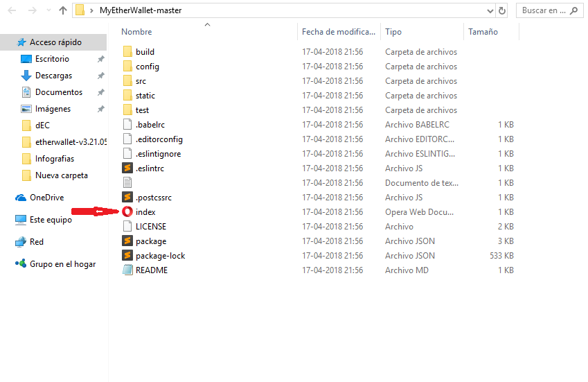Select the test folder icon
Screen dimensions: 588x382
(127, 110)
